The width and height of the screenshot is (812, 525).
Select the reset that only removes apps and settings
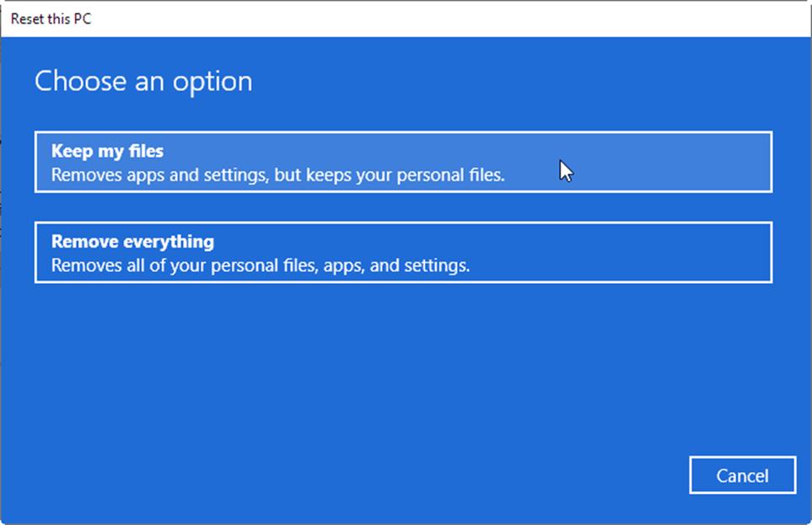[403, 162]
